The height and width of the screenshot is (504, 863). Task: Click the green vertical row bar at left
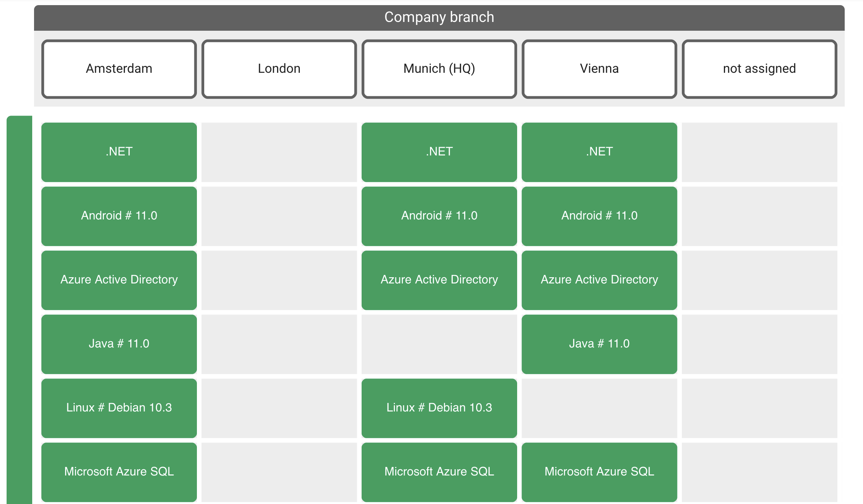19,309
